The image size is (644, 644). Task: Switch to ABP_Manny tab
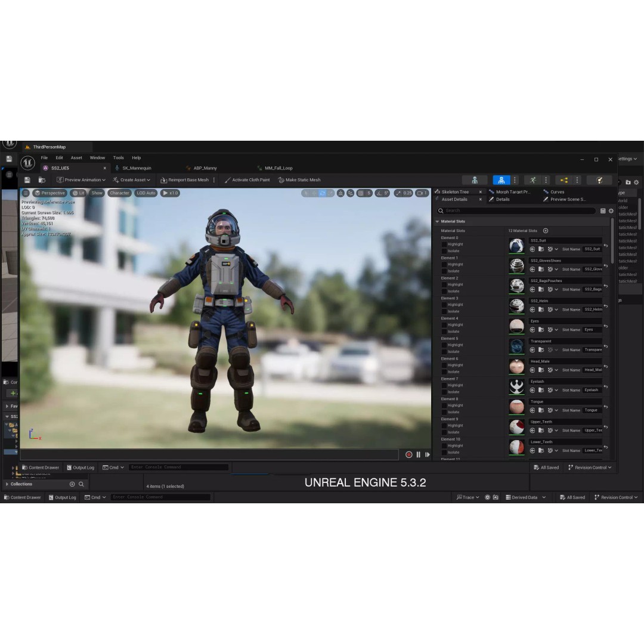coord(202,168)
